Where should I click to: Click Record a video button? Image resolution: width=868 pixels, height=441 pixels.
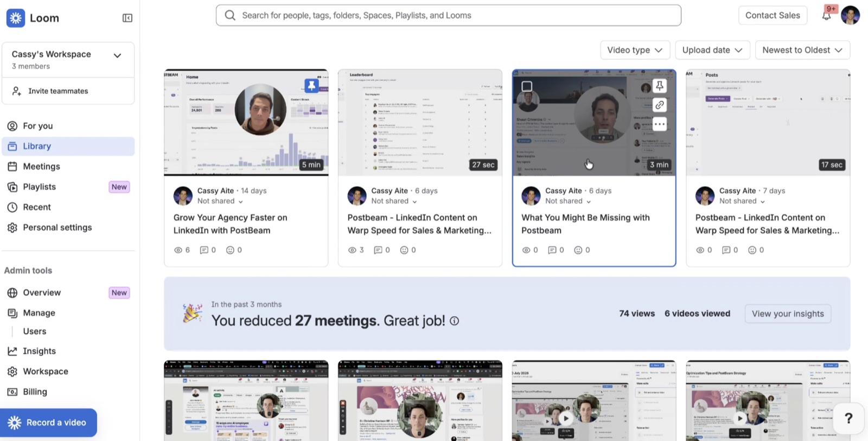pyautogui.click(x=49, y=423)
